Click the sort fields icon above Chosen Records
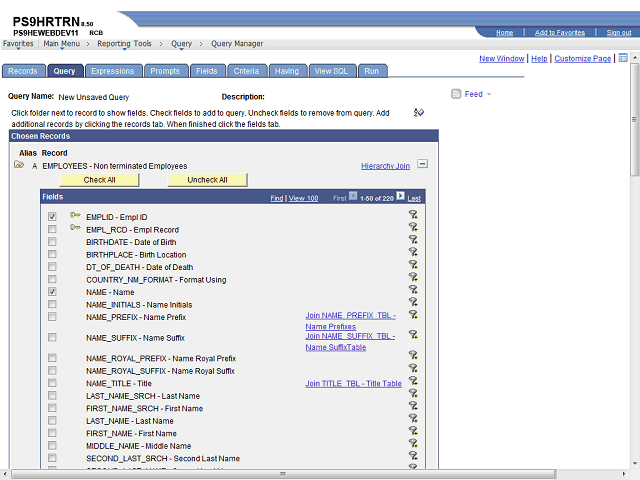 click(419, 112)
